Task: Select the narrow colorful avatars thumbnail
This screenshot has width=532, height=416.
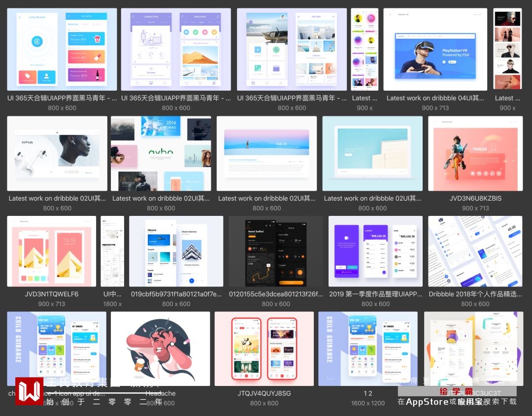Action: click(x=365, y=49)
